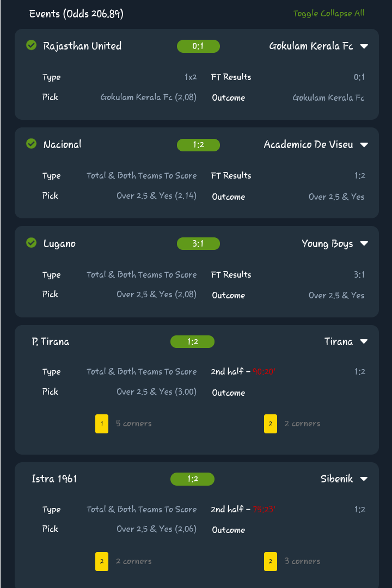
Task: Collapse the Young Boys event arrow
Action: pos(364,244)
